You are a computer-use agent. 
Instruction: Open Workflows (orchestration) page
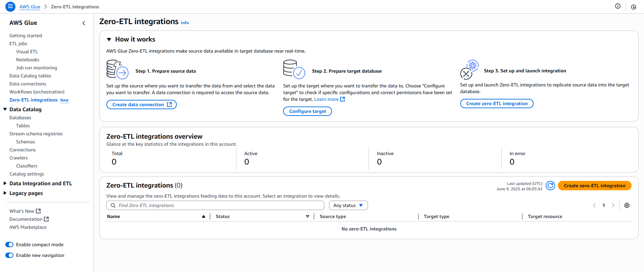tap(37, 92)
